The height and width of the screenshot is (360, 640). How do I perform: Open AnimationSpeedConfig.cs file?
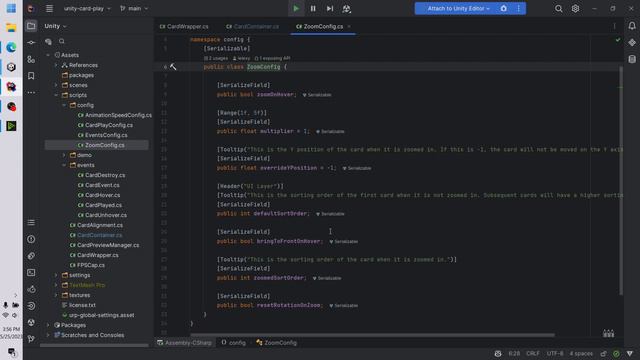(115, 115)
